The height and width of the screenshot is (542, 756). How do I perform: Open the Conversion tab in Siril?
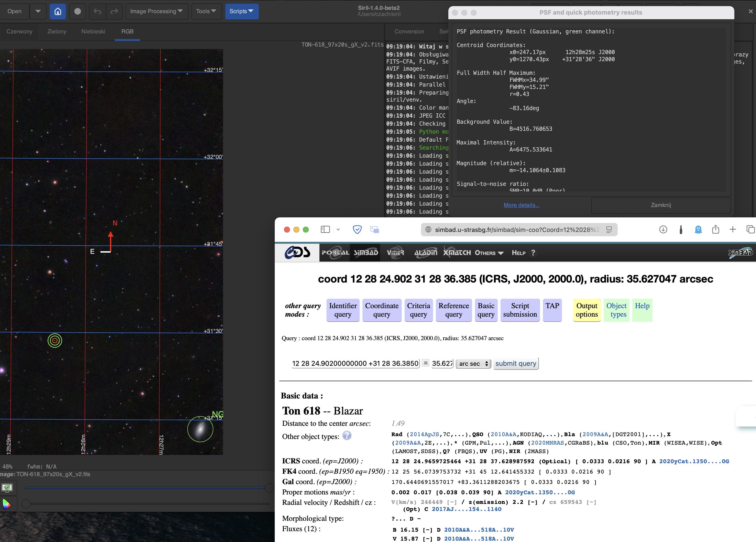(409, 31)
